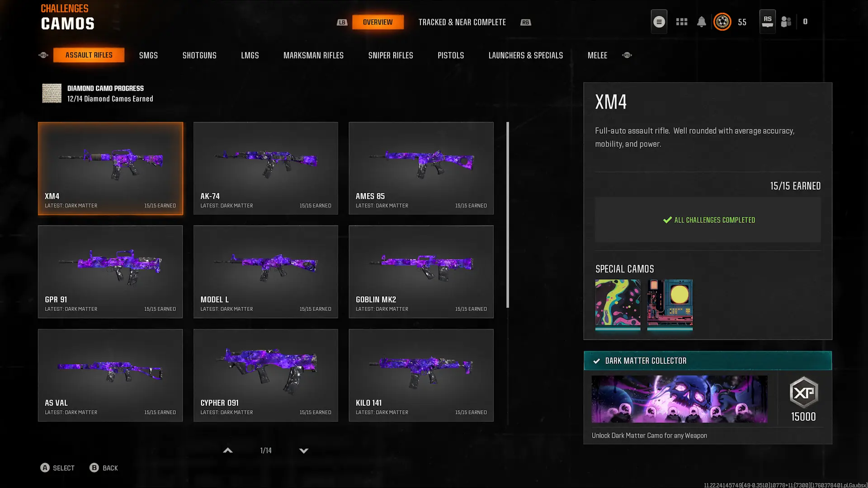Open Tracked & Near Complete tab
868x488 pixels.
[462, 22]
